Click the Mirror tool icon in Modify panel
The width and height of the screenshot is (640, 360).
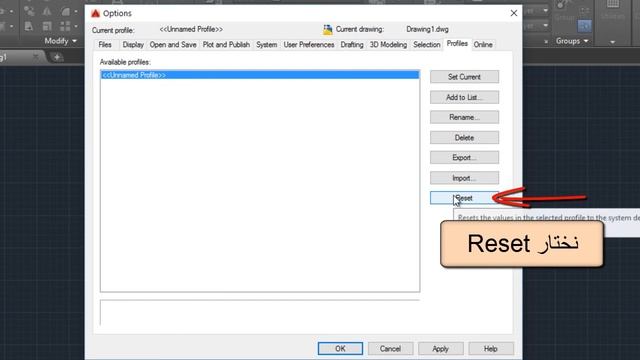(47, 11)
